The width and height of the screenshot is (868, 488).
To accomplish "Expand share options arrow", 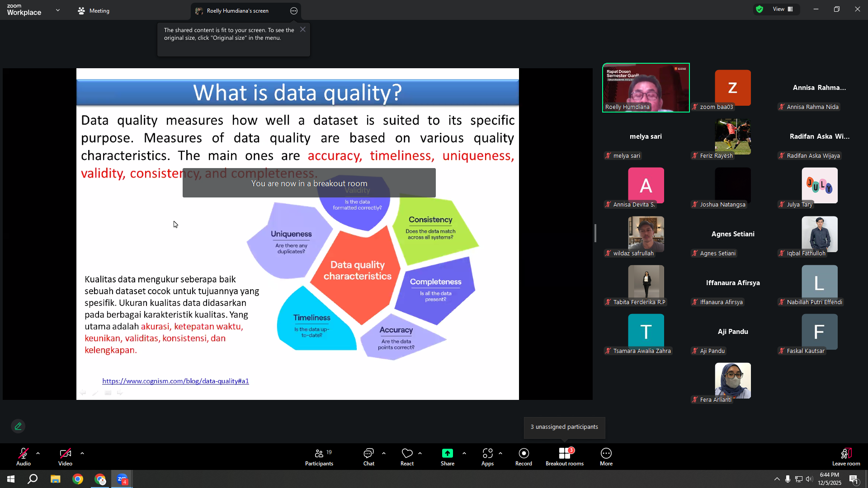I will [x=464, y=453].
